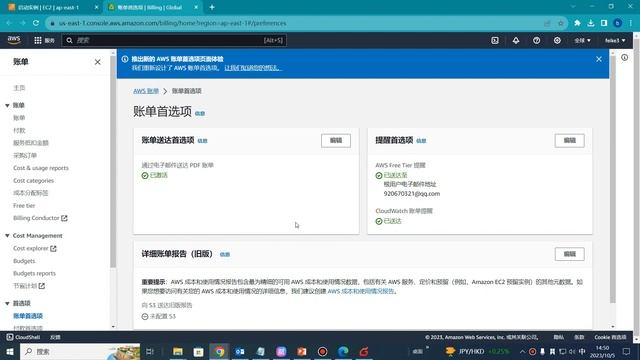The height and width of the screenshot is (360, 640).
Task: Click the browser reload icon
Action: [x=36, y=23]
